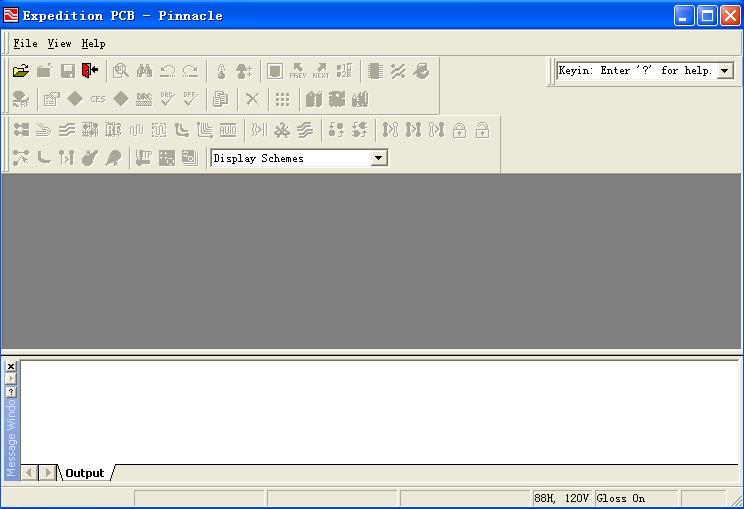
Task: Select the Output tab in Message Window
Action: coord(84,473)
